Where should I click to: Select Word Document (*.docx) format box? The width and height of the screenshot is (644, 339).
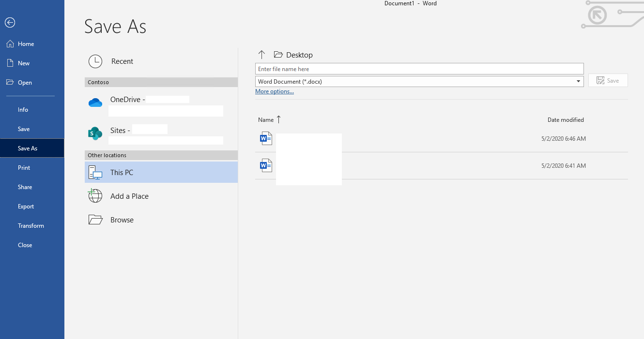click(x=419, y=81)
